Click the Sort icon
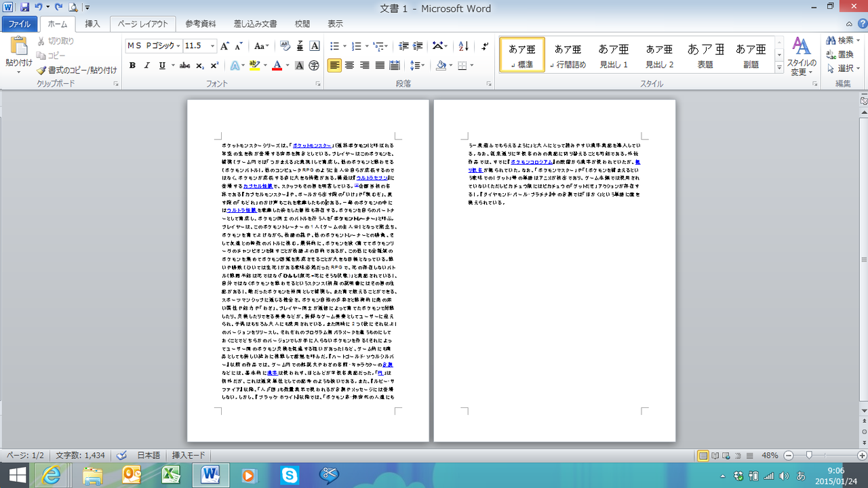Viewport: 868px width, 488px height. (x=463, y=46)
